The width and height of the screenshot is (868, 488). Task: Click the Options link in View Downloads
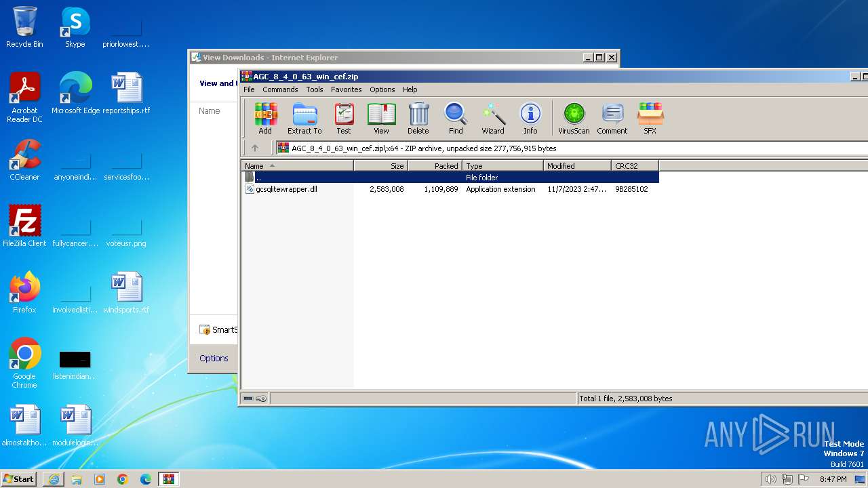click(x=214, y=358)
